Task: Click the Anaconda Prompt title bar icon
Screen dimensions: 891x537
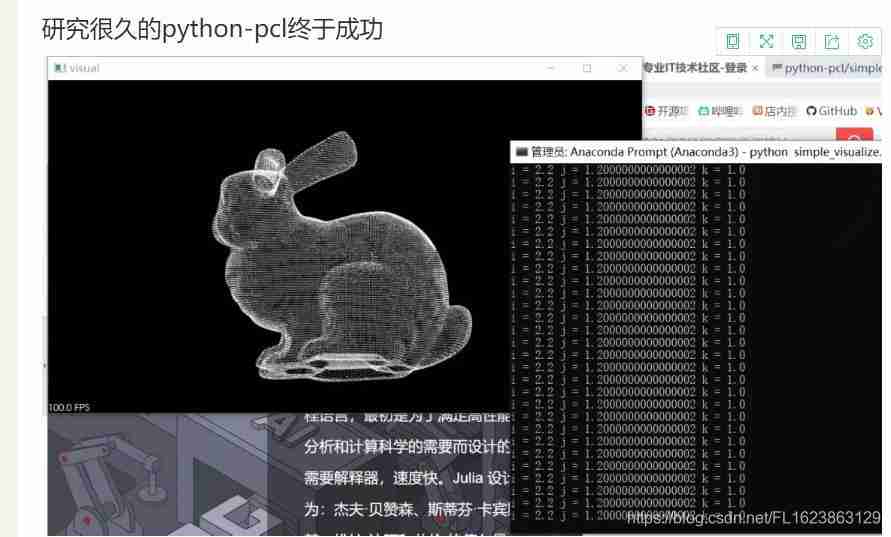Action: coord(521,152)
